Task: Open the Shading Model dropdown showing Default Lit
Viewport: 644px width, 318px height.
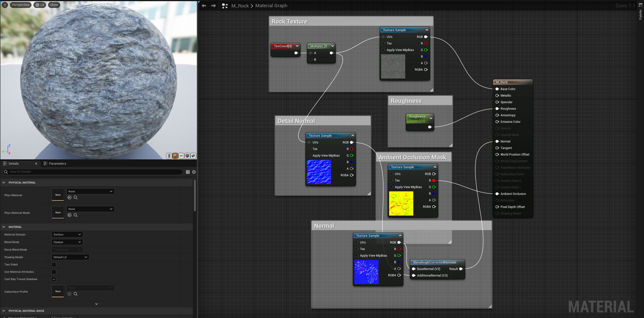Action: [70, 257]
